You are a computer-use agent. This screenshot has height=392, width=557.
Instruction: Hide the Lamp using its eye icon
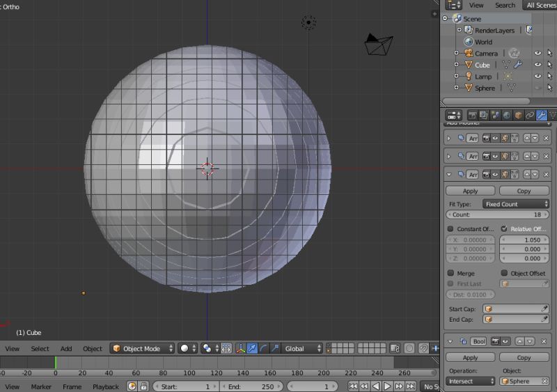(538, 77)
